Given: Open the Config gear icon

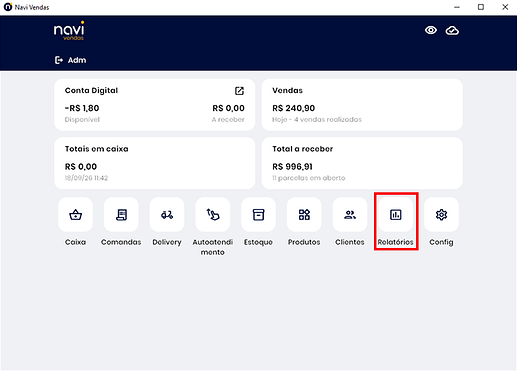Looking at the screenshot, I should [x=441, y=215].
